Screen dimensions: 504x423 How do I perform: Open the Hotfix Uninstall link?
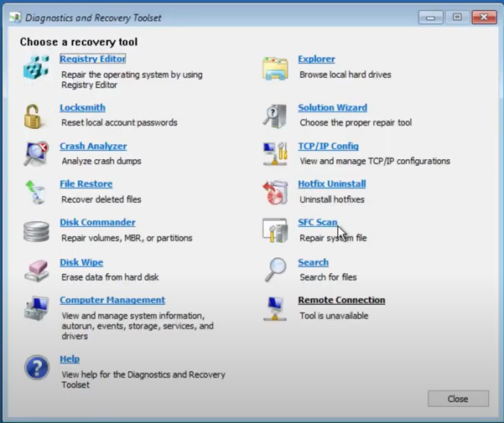pyautogui.click(x=332, y=184)
